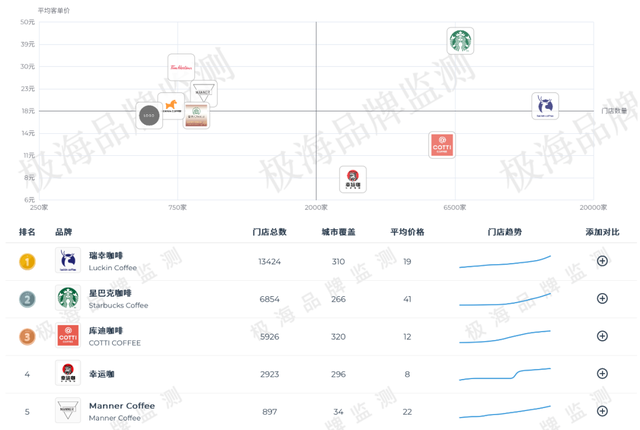
Task: Select the Cotti Coffee marker on the scatter plot
Action: [442, 145]
